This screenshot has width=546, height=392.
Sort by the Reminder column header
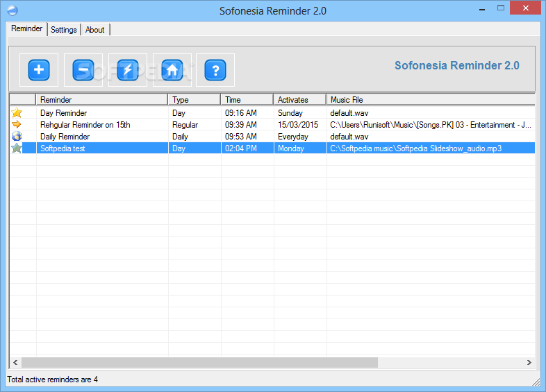tap(101, 100)
